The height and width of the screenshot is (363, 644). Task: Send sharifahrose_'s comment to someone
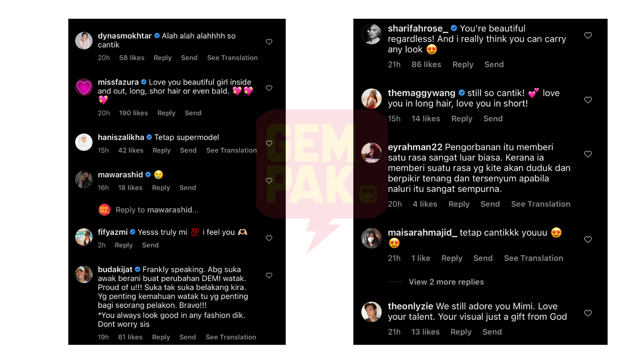click(x=494, y=64)
